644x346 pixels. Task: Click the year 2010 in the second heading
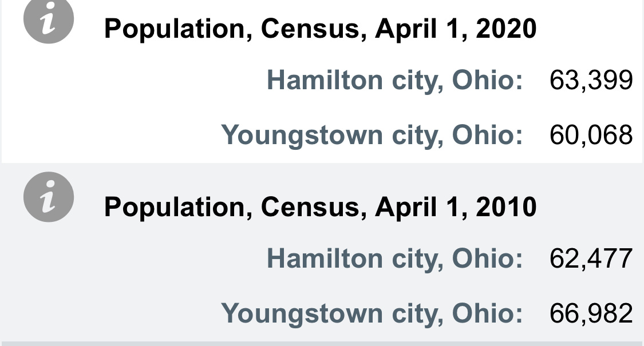[x=506, y=207]
